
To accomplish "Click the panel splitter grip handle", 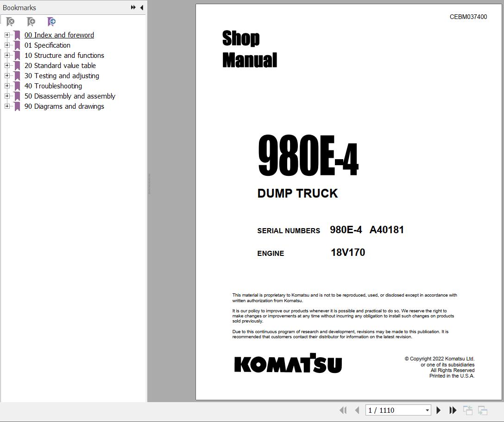I will pos(150,184).
